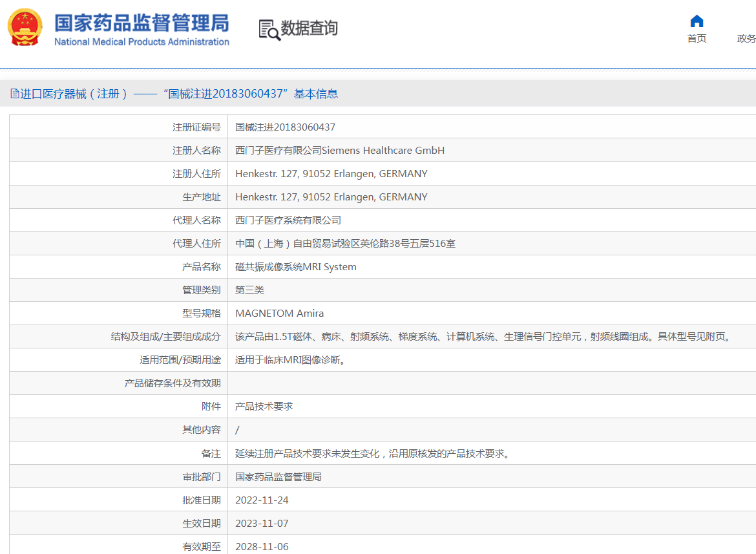756x554 pixels.
Task: Select registration number 国械注进20183060437 value
Action: click(285, 127)
